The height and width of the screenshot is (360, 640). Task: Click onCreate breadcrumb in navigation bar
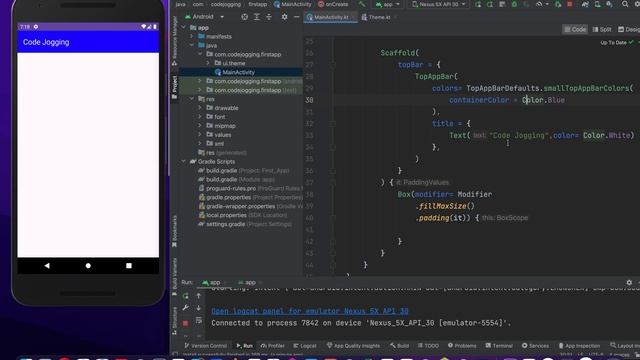tap(333, 4)
